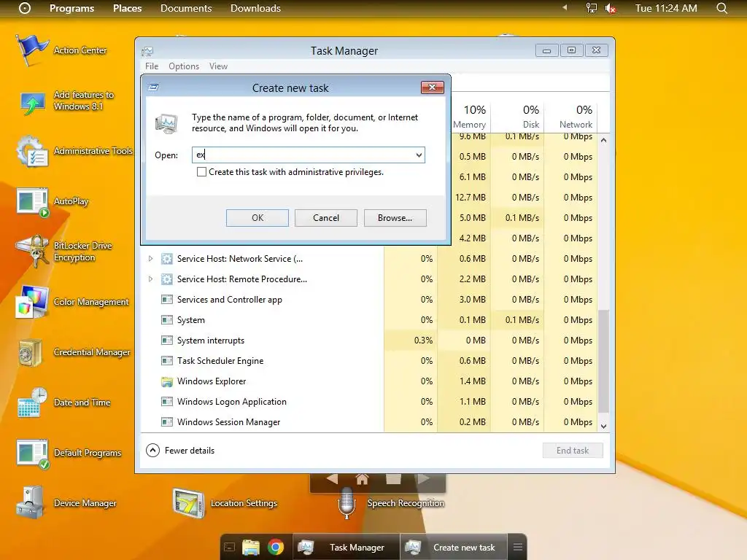The width and height of the screenshot is (747, 560).
Task: Select the Windows Logon Application row
Action: 369,402
